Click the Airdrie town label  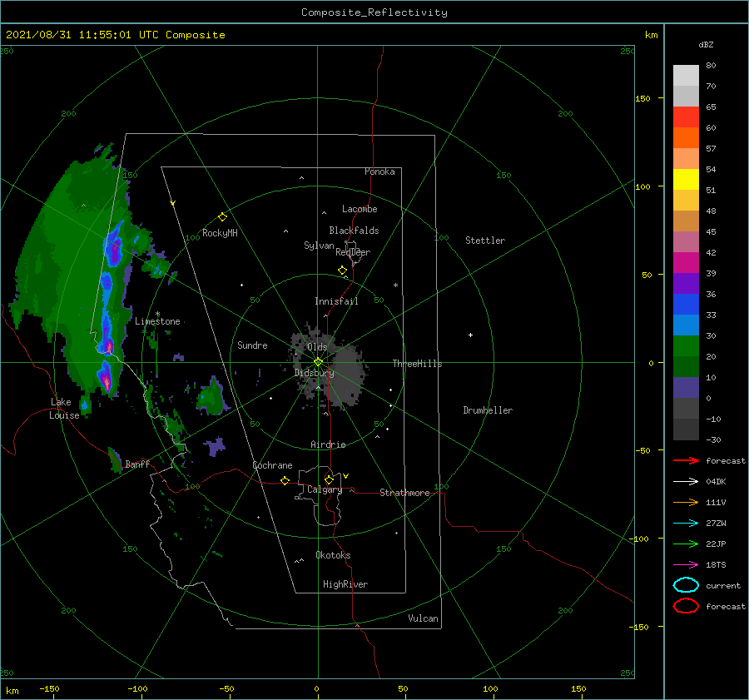pyautogui.click(x=328, y=444)
